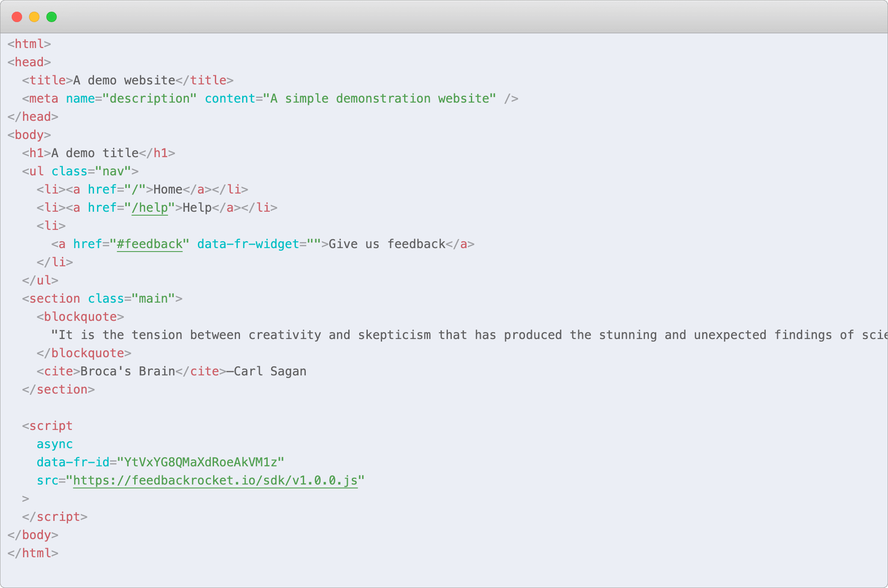The width and height of the screenshot is (888, 588).
Task: Click the green maximize window button
Action: coord(52,17)
